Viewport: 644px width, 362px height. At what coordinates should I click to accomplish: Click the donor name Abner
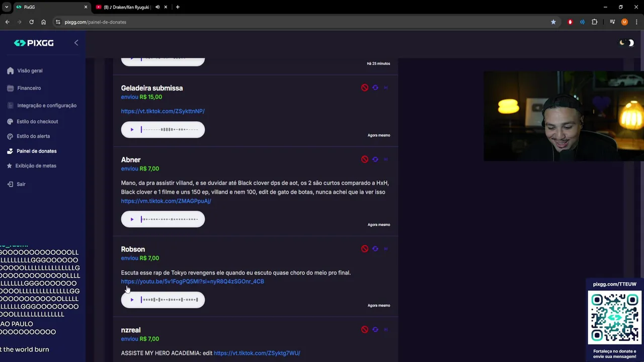(131, 160)
